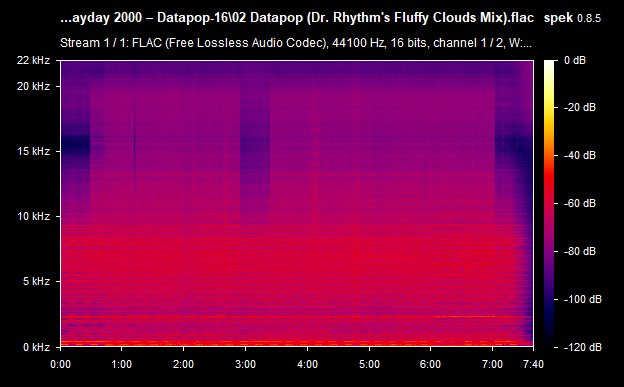Click the '-20 dB' scale label
Screen dimensions: 624x387
pos(580,107)
